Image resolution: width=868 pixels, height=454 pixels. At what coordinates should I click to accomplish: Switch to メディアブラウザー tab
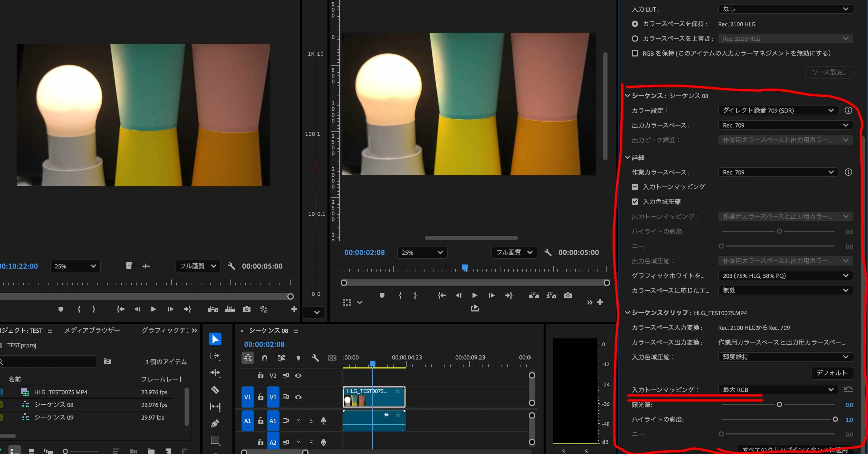[x=92, y=330]
